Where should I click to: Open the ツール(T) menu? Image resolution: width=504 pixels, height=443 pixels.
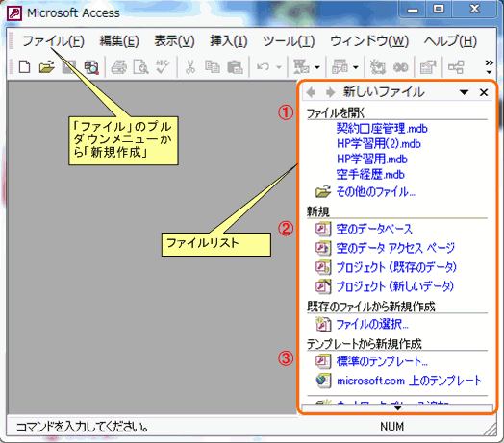(x=289, y=41)
